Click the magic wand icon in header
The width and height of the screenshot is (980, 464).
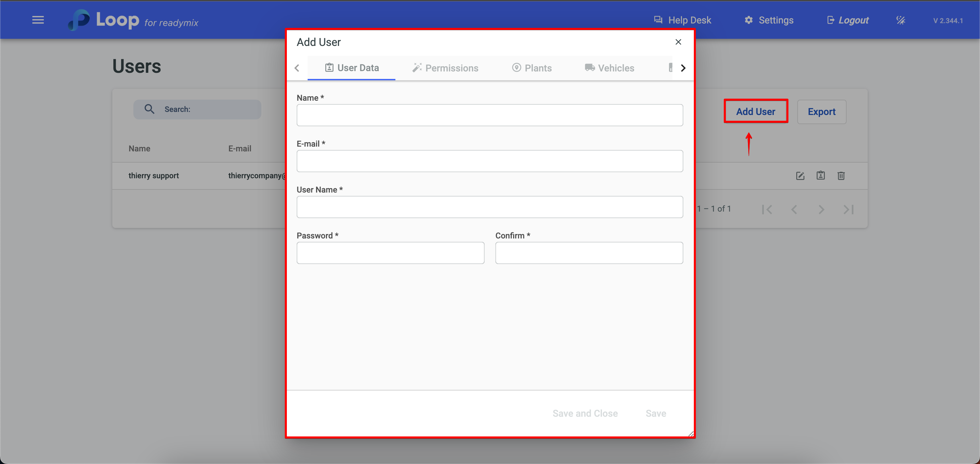900,20
